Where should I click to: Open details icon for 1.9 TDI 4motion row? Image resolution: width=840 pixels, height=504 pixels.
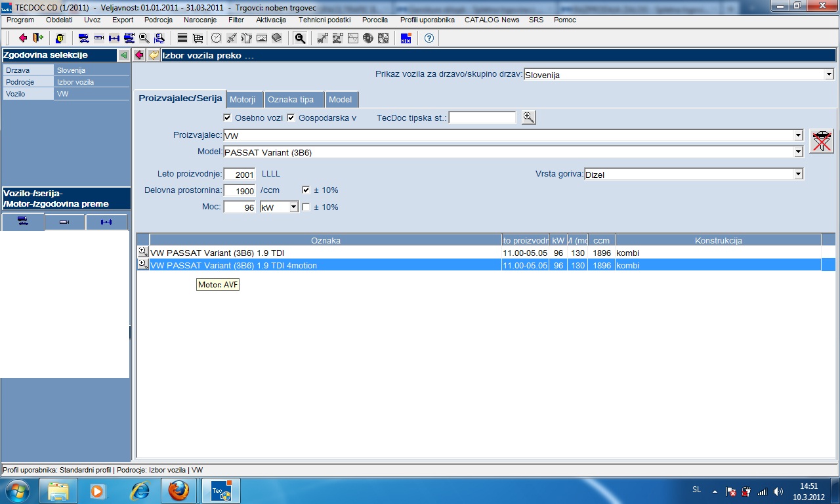(142, 264)
